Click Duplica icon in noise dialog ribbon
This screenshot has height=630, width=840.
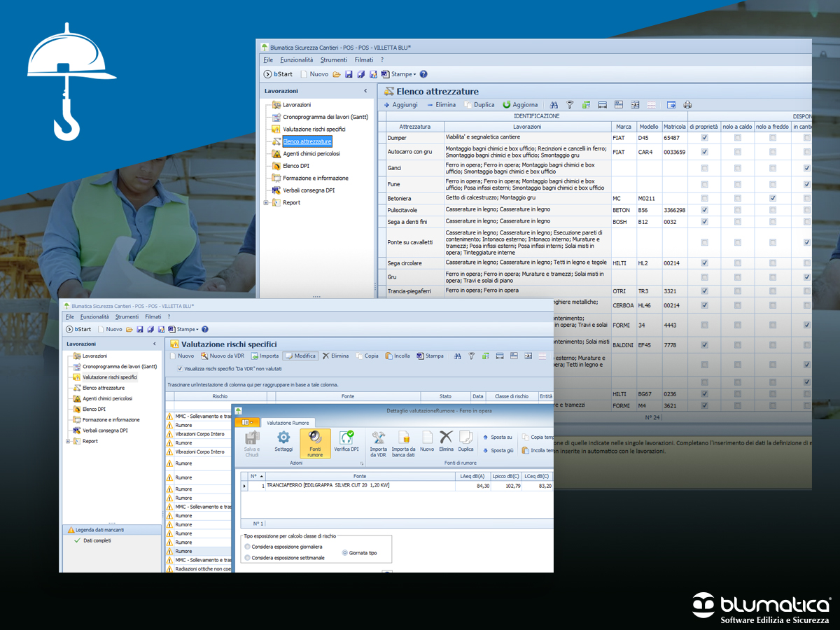[x=466, y=437]
